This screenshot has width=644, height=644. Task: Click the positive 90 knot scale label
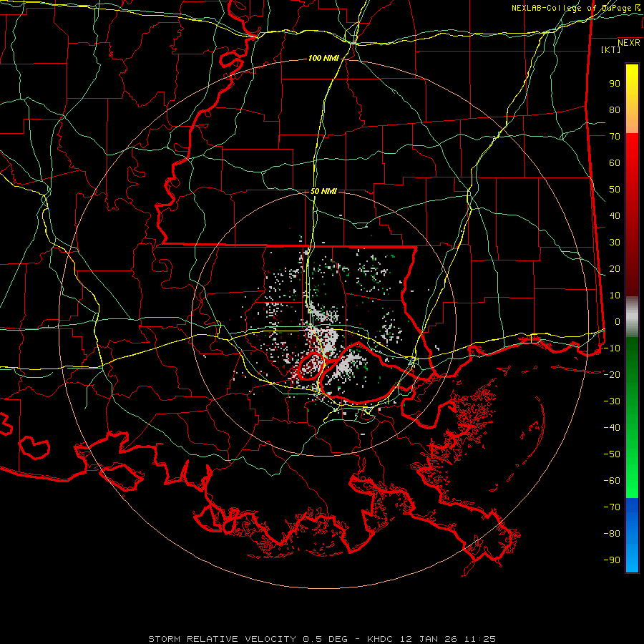(615, 84)
